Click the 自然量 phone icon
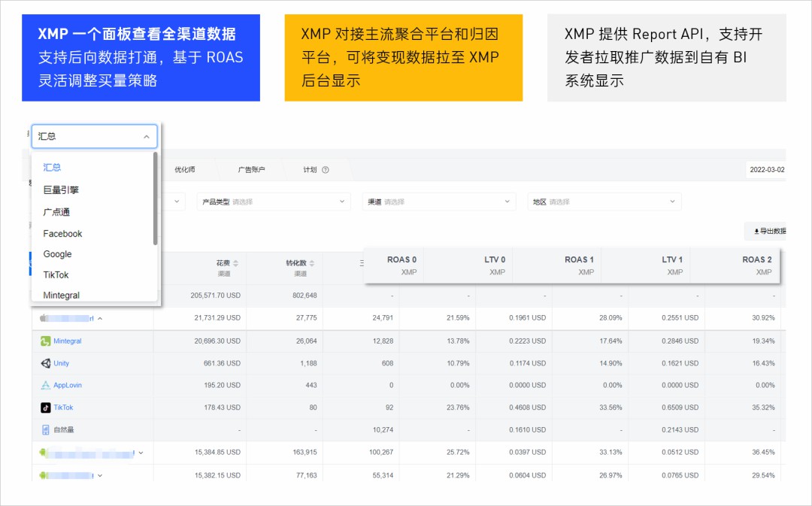812x506 pixels. (46, 430)
